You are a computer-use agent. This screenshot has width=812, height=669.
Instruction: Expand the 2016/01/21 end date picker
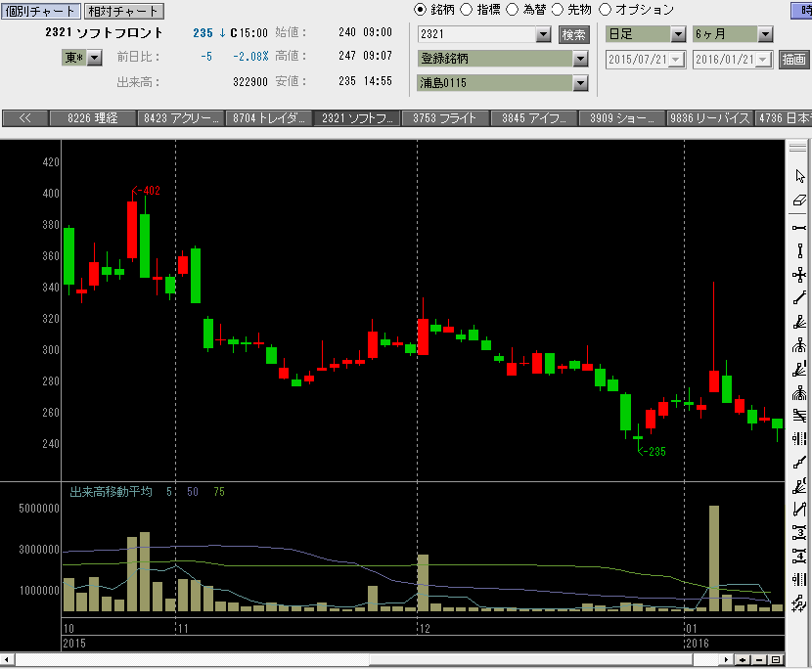coord(763,60)
